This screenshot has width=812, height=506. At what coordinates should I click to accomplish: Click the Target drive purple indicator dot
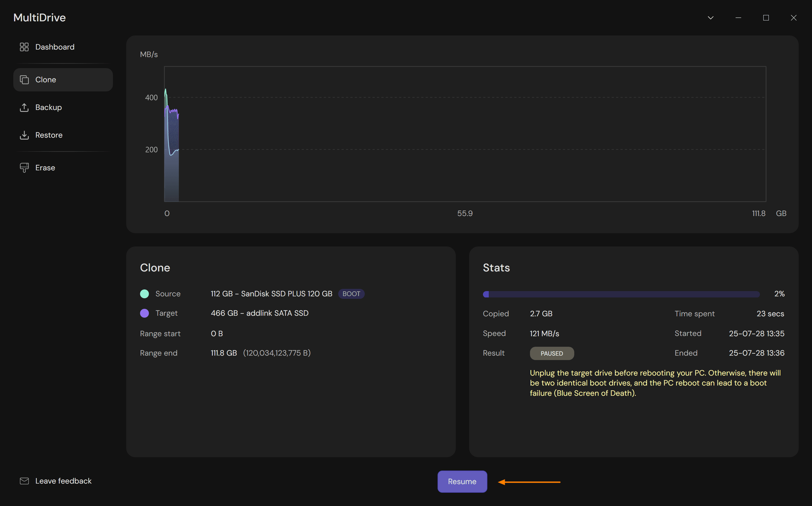pyautogui.click(x=144, y=313)
